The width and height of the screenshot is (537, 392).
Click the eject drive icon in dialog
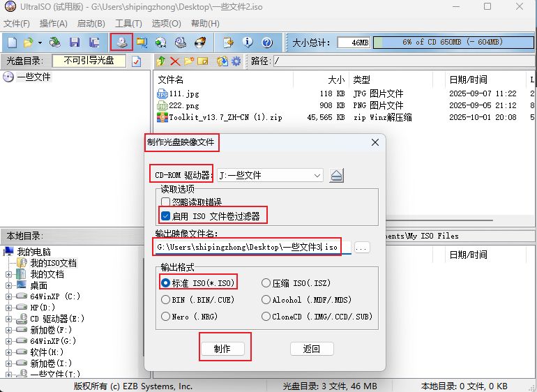[337, 175]
